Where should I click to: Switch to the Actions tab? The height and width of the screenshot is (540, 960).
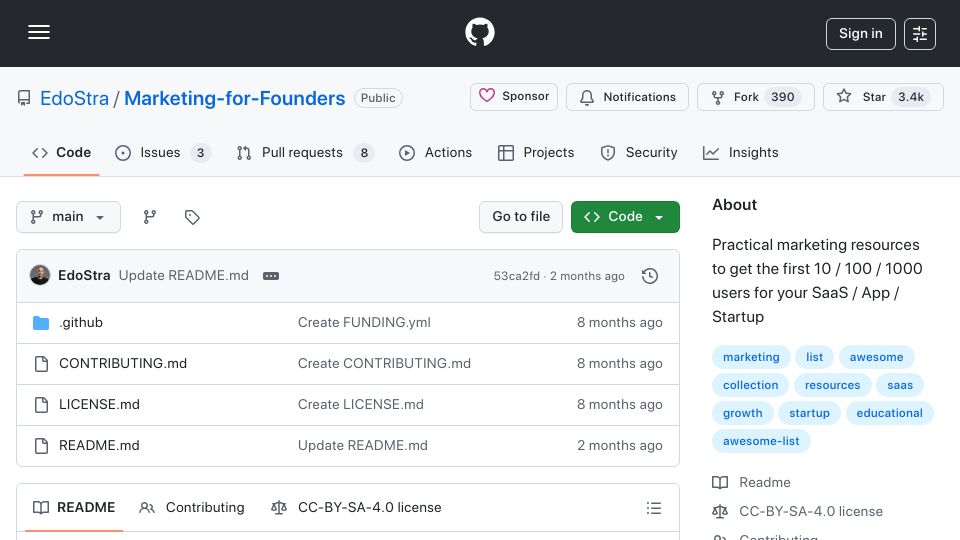(435, 152)
